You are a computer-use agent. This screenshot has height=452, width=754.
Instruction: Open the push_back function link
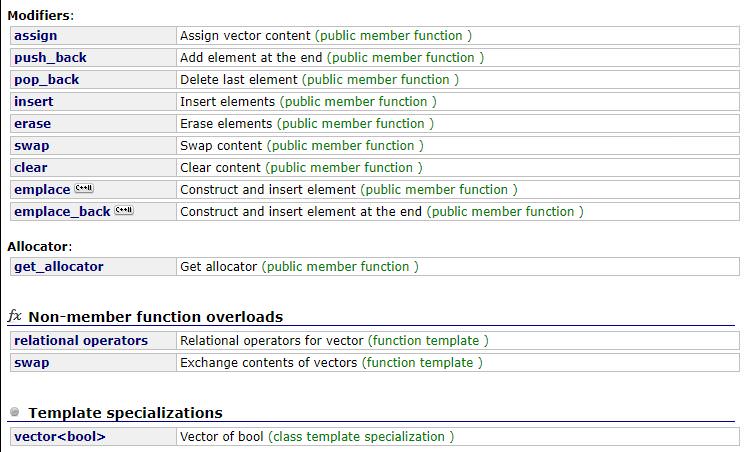[x=50, y=57]
